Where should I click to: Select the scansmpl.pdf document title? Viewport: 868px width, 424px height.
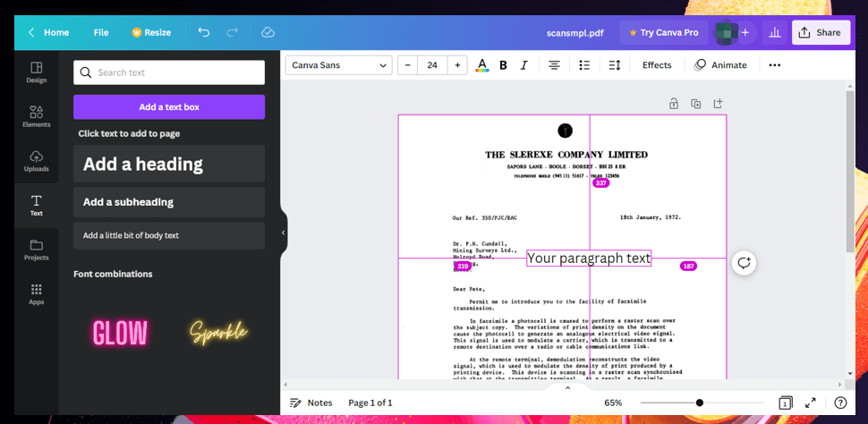[x=574, y=33]
